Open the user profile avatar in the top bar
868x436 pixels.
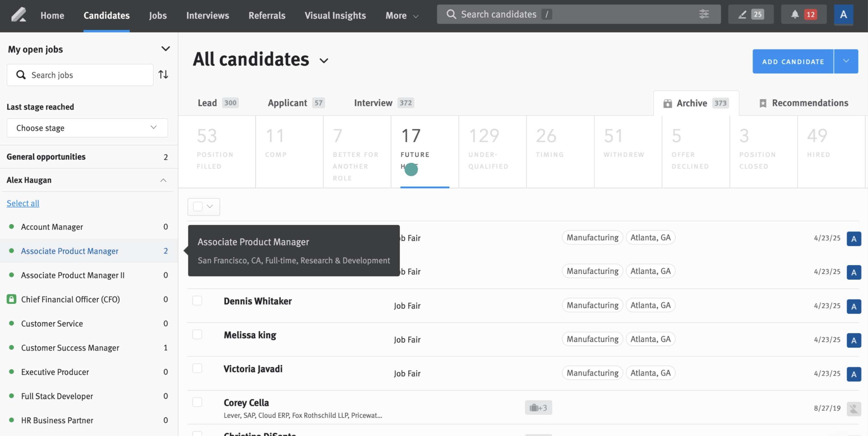click(x=843, y=15)
